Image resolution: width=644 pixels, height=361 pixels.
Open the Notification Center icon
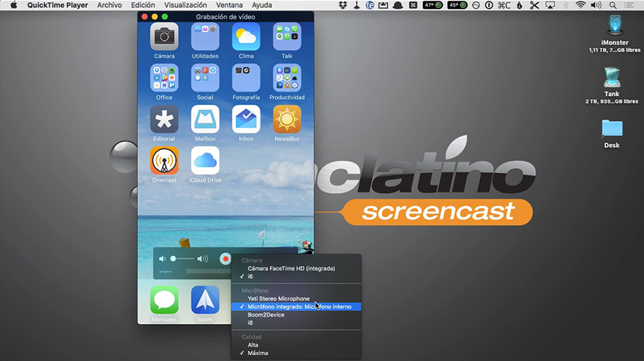click(x=629, y=5)
